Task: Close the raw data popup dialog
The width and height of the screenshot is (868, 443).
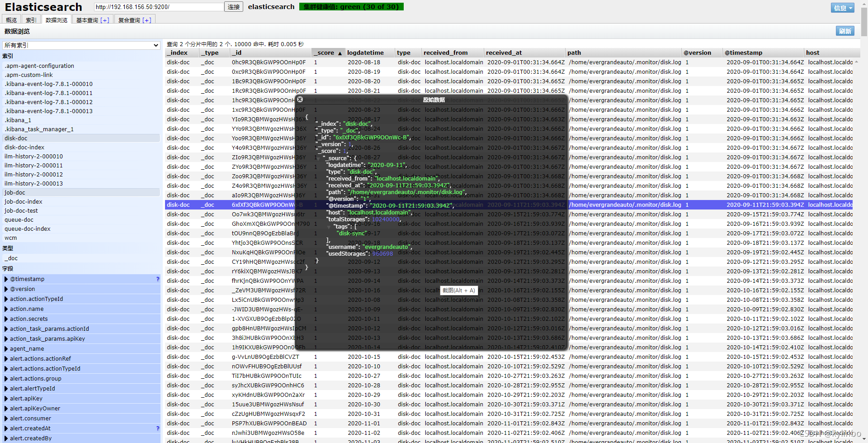Action: 300,99
